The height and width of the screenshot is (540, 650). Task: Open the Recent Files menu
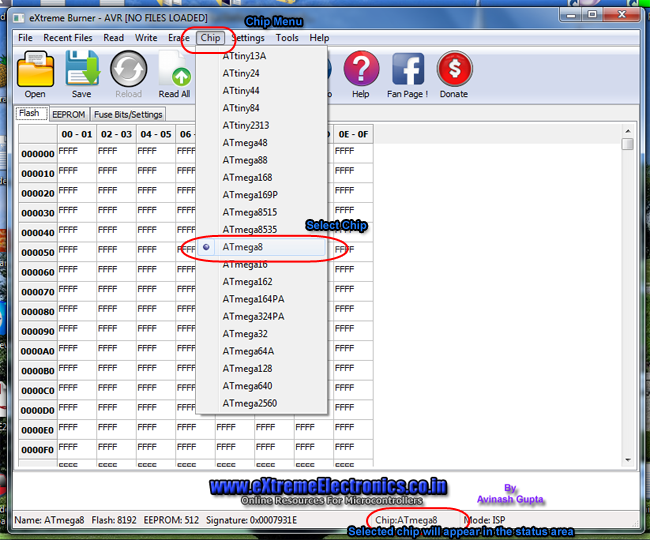tap(68, 38)
